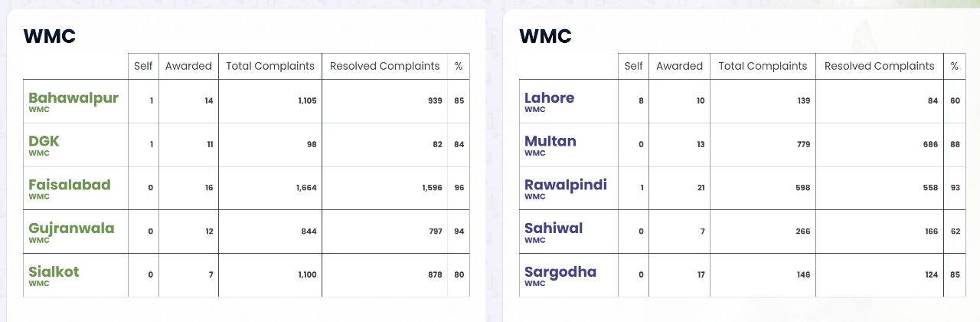Click Sahiwal's percentage value 62
This screenshot has height=322, width=980.
point(953,232)
